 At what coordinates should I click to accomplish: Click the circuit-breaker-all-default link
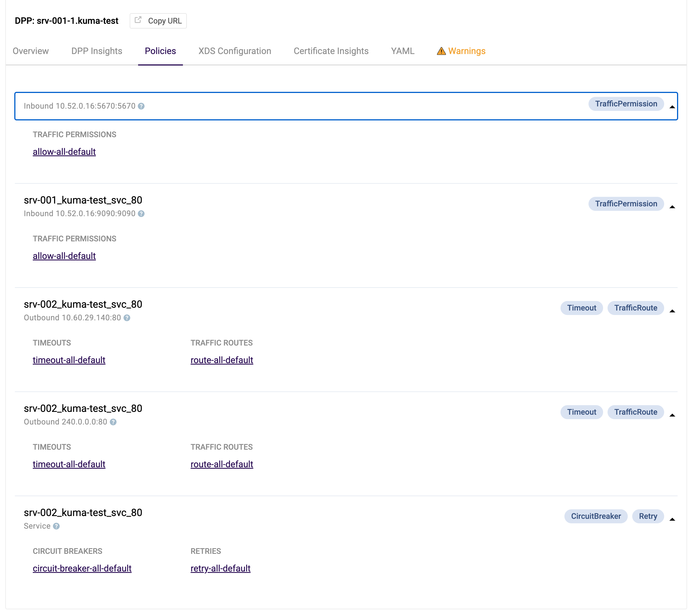[x=82, y=568]
